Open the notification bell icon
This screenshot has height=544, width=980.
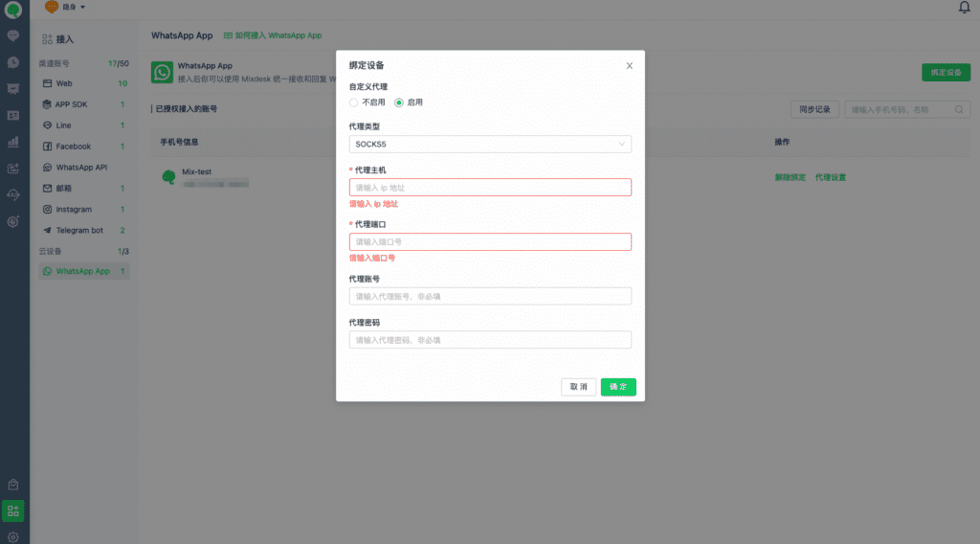coord(964,8)
